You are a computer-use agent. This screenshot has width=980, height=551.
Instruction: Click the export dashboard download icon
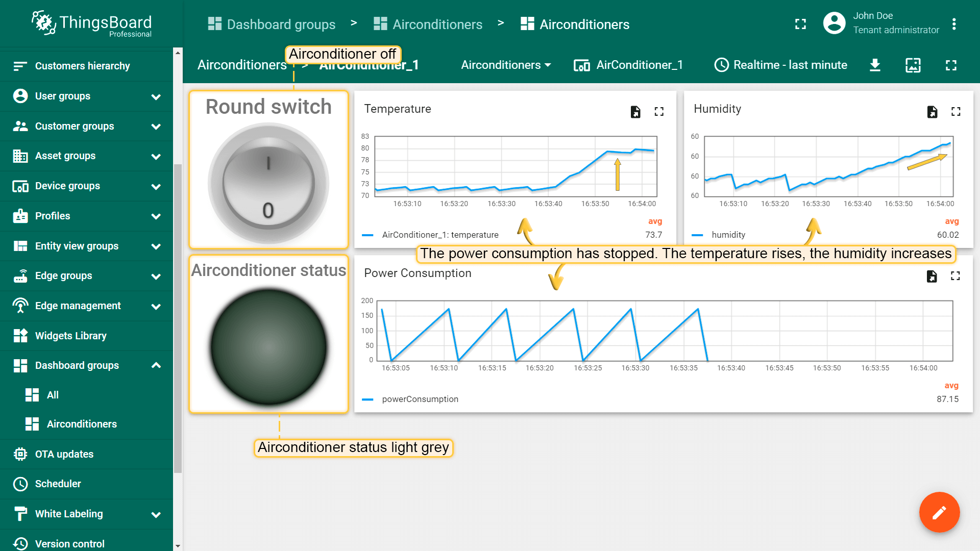click(875, 65)
